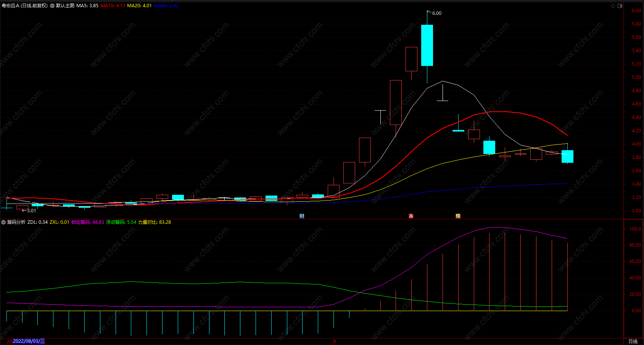
Task: Click 4.00 on the price axis
Action: (x=636, y=144)
